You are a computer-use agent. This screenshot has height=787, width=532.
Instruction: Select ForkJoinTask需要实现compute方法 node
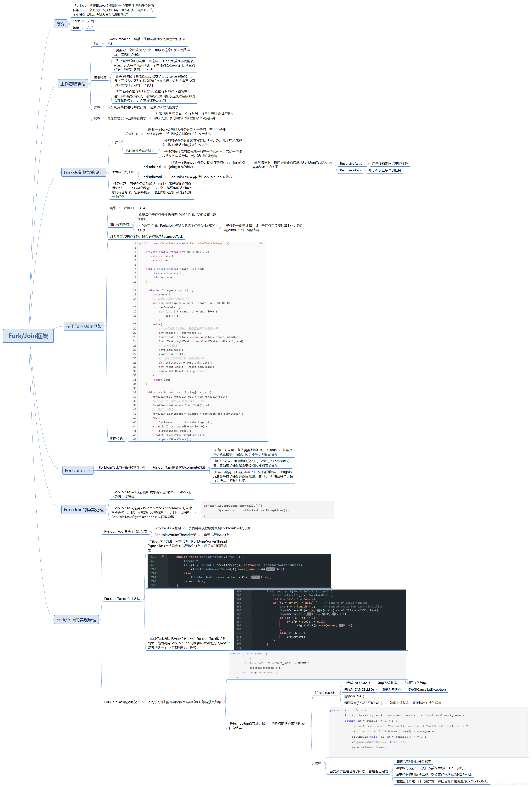(x=178, y=467)
